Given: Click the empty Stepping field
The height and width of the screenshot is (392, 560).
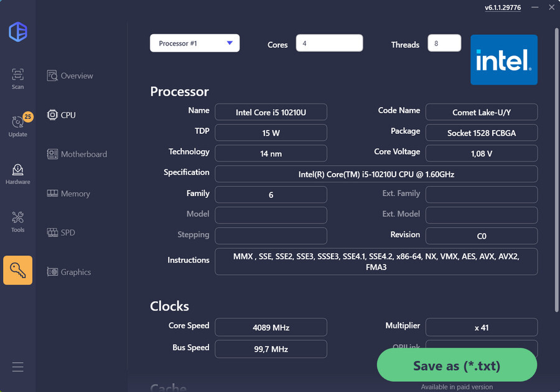Looking at the screenshot, I should [271, 236].
